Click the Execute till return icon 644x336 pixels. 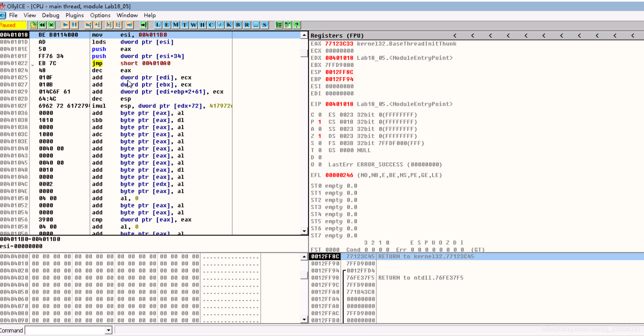coord(129,25)
